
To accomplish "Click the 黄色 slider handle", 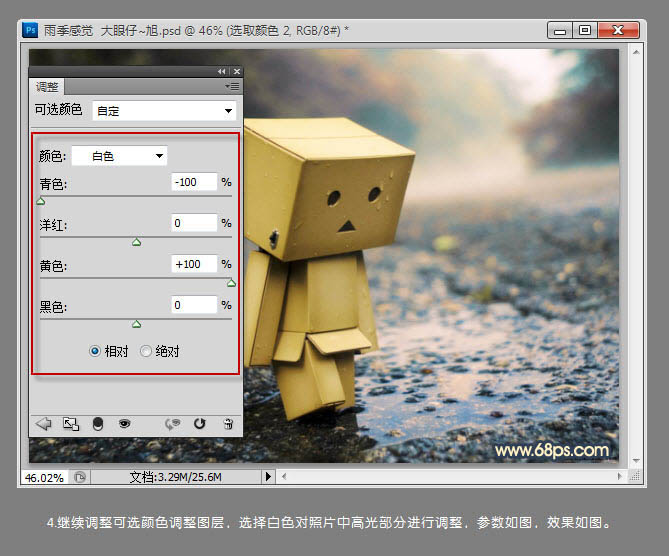I will point(231,283).
